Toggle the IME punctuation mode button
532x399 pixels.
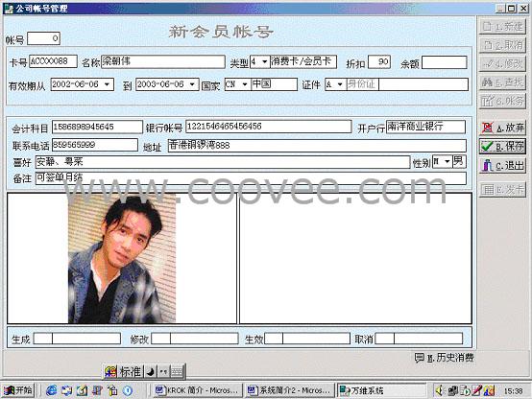[163, 372]
